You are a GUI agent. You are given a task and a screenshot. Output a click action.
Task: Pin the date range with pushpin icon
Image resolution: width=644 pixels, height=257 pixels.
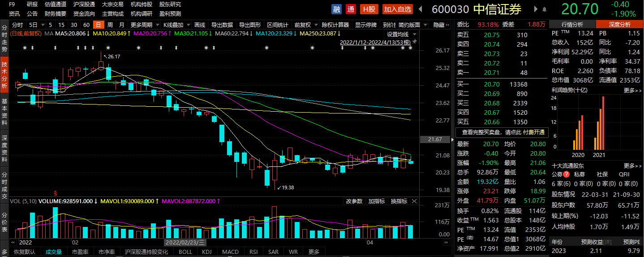tap(414, 42)
